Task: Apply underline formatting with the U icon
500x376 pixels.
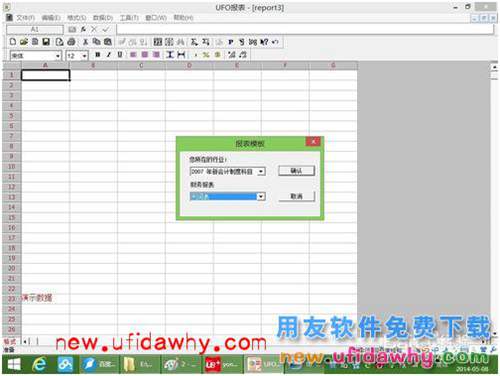Action: click(120, 55)
